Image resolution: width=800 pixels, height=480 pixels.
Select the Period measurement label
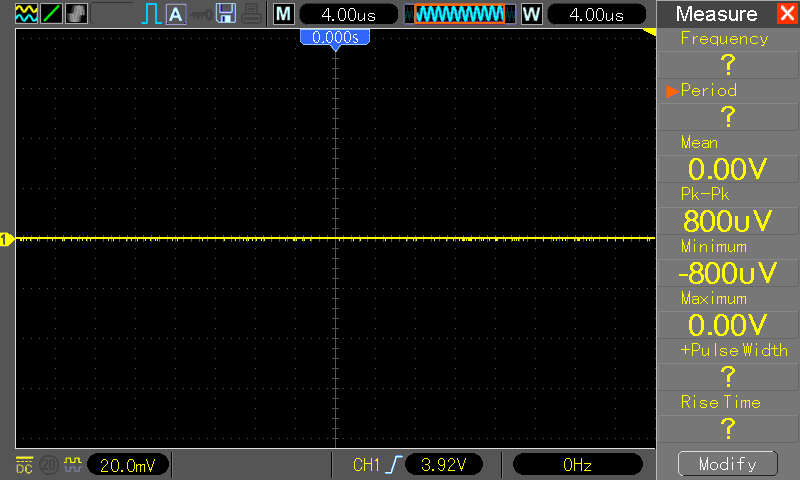tap(709, 90)
